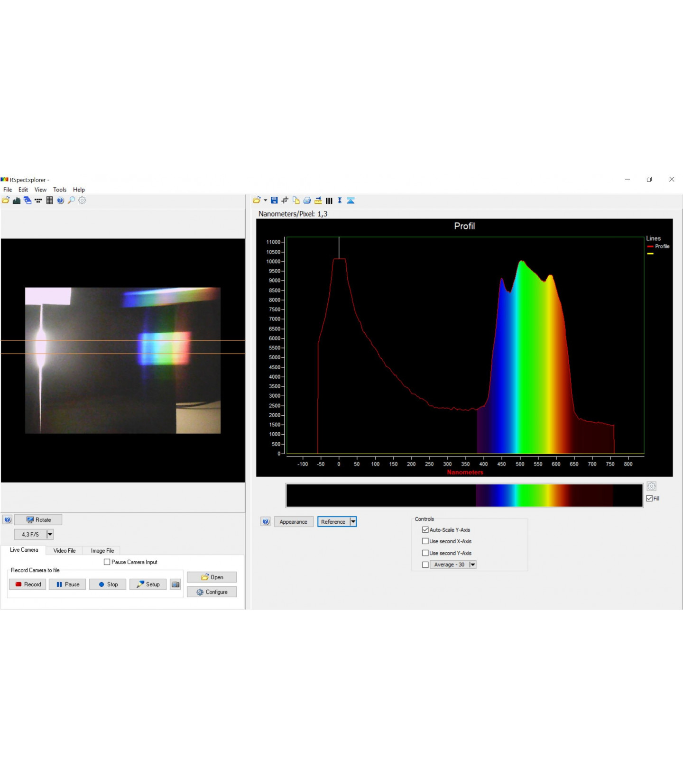683x784 pixels.
Task: Switch to the Video File tab
Action: tap(65, 551)
